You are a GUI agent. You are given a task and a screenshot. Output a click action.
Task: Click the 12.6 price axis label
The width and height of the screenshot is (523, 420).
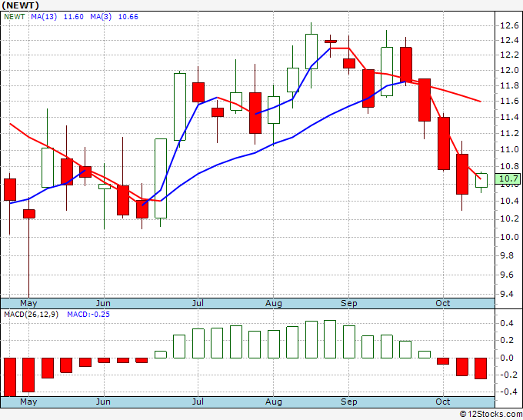509,25
